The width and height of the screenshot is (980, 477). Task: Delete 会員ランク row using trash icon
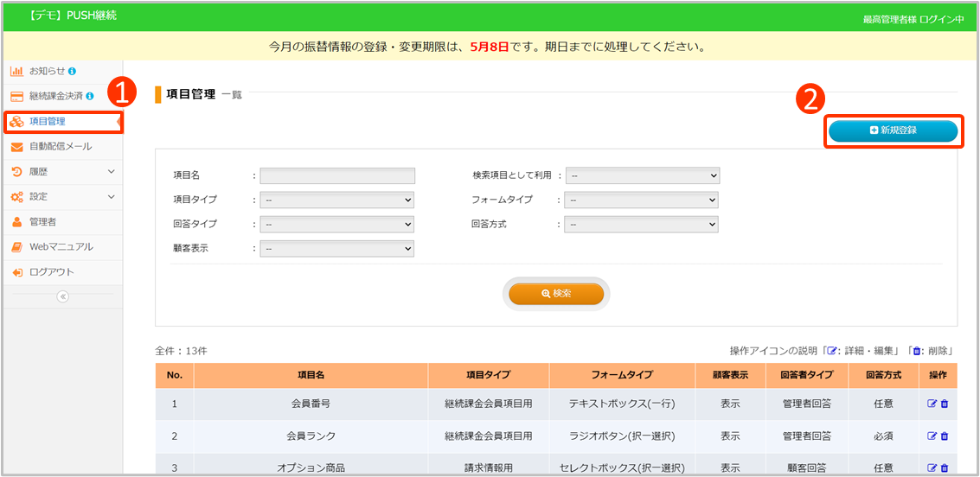click(x=945, y=436)
